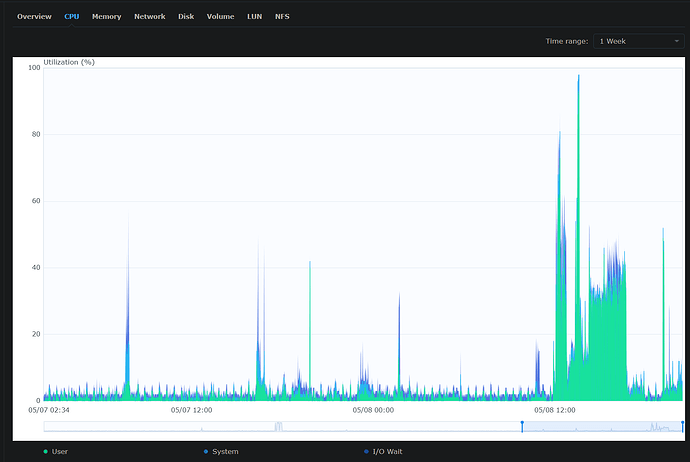Click the unselected area of the timeline minimap
690x462 pixels.
[282, 426]
